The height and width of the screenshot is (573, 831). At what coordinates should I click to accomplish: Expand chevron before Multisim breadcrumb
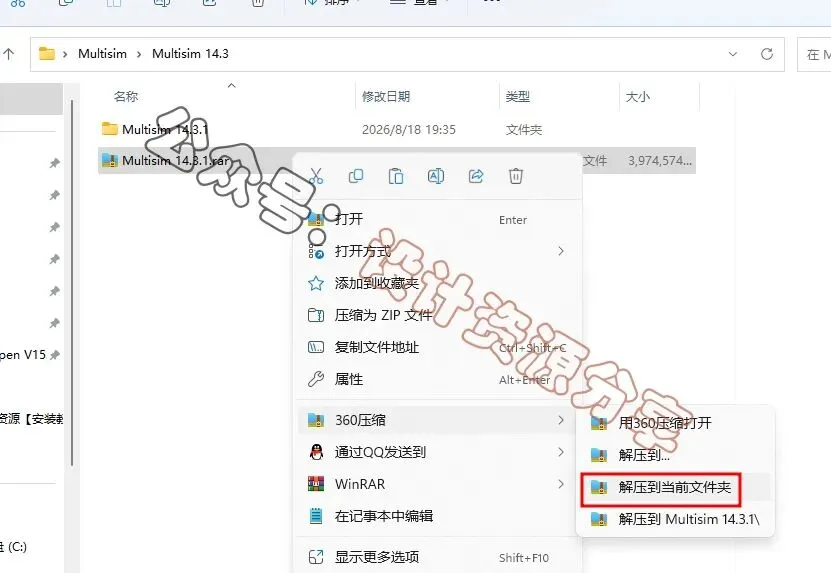point(65,54)
